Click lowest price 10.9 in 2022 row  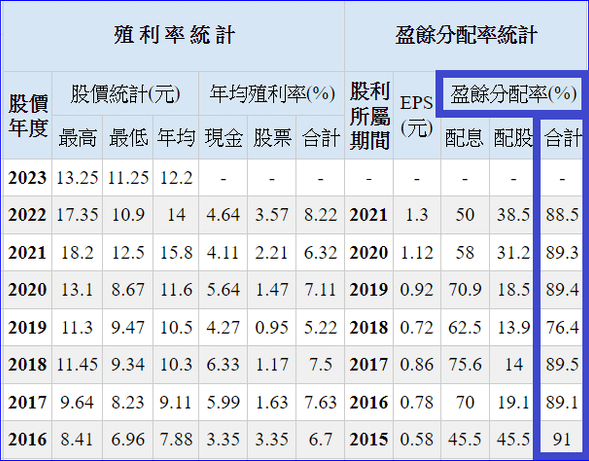[128, 215]
